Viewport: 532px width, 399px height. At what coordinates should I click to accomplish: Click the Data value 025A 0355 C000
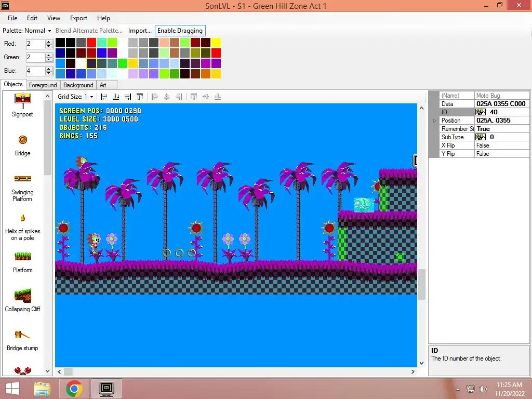click(x=502, y=104)
